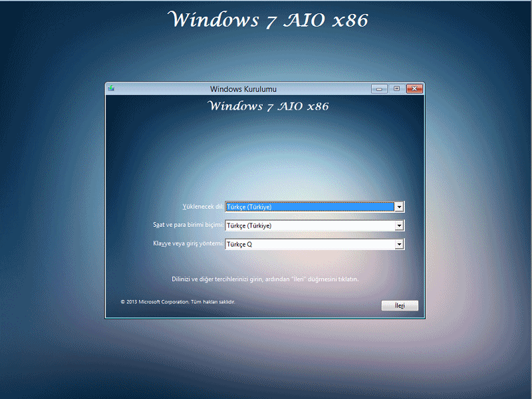Screen dimensions: 532x399
Task: Click the Saat ve para birimi biçimi label
Action: [x=188, y=225]
